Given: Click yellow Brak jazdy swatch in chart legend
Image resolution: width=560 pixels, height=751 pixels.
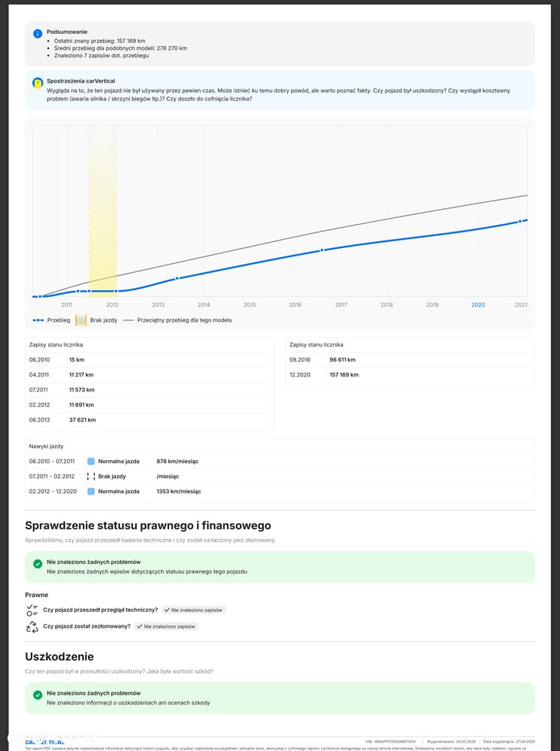Looking at the screenshot, I should click(80, 320).
